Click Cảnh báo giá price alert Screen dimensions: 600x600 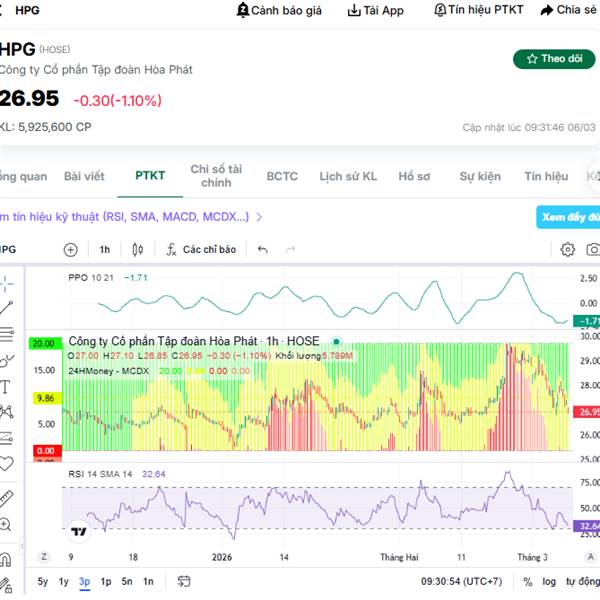pyautogui.click(x=279, y=10)
